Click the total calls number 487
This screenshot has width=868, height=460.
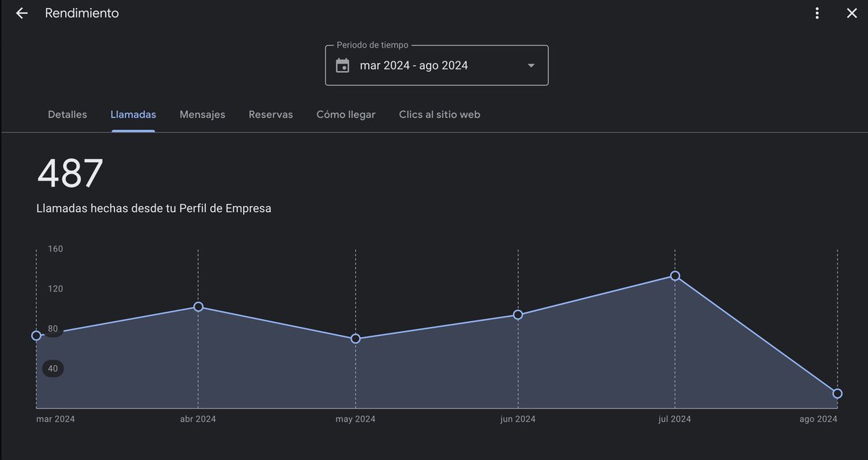click(70, 174)
